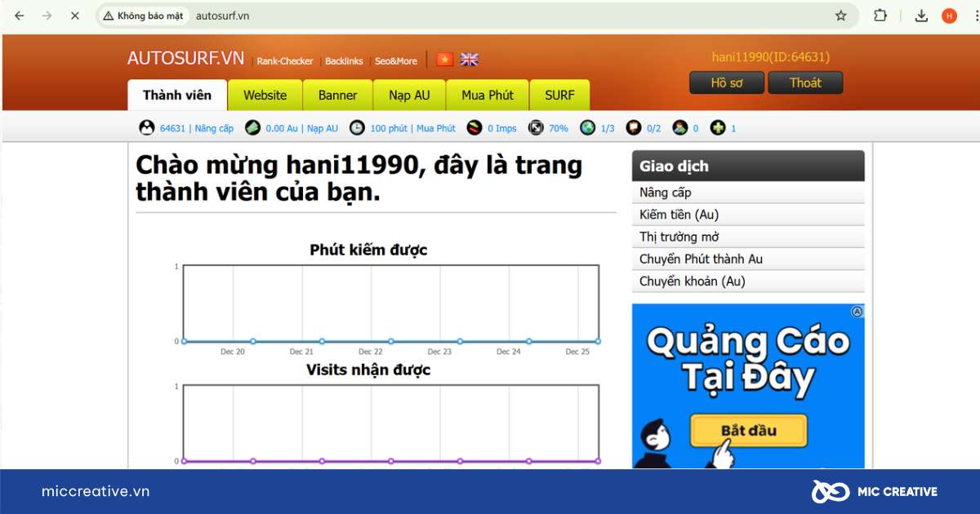Click the banner icon beside 0/2
Screen dimensions: 980x514
[634, 127]
